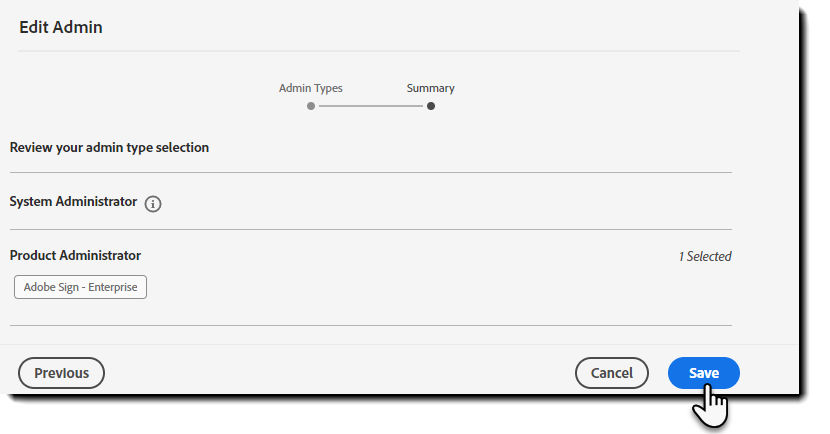Viewport: 830px width, 434px height.
Task: Click the Edit Admin dialog title
Action: pyautogui.click(x=61, y=27)
